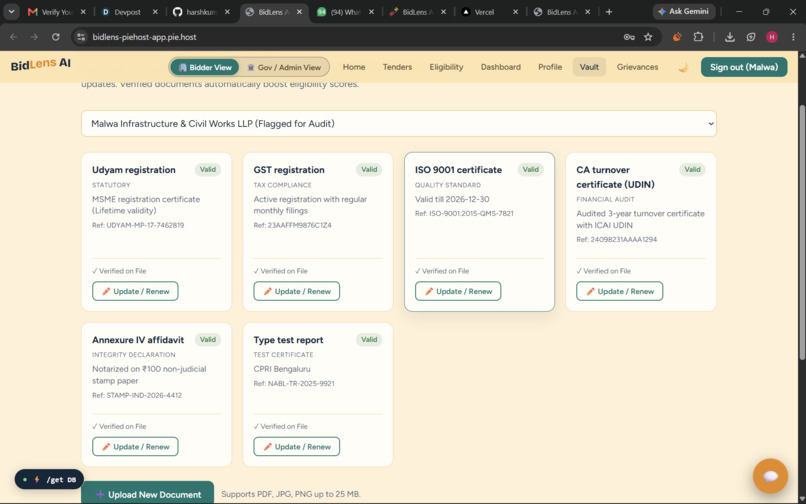Click the page vertical scrollbar
This screenshot has height=504, width=806.
(802, 231)
